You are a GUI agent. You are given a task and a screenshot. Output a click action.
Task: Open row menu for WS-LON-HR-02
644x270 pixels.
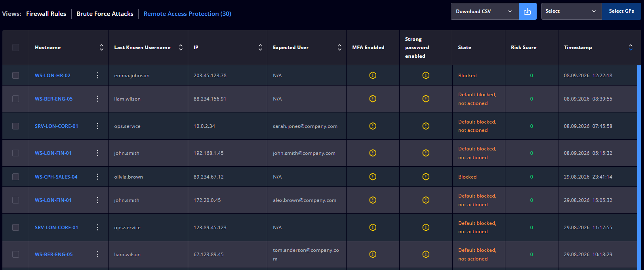click(x=97, y=75)
